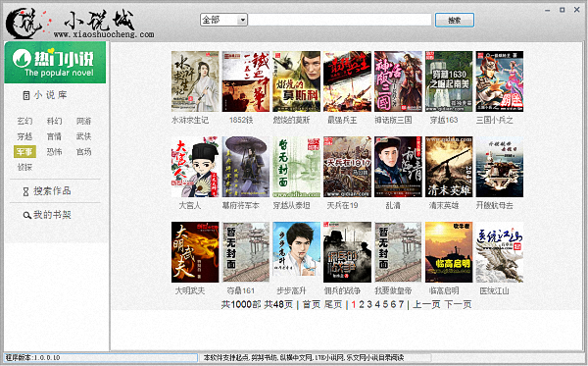Open the 医统江山 book cover
Image resolution: width=588 pixels, height=366 pixels.
tap(500, 252)
